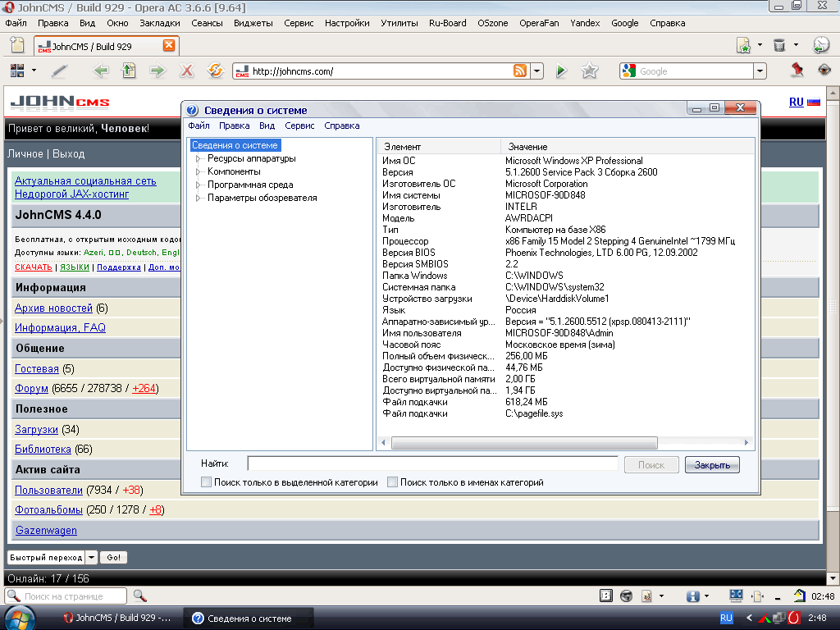Open the Быстрый переход dropdown
This screenshot has width=840, height=630.
point(92,558)
